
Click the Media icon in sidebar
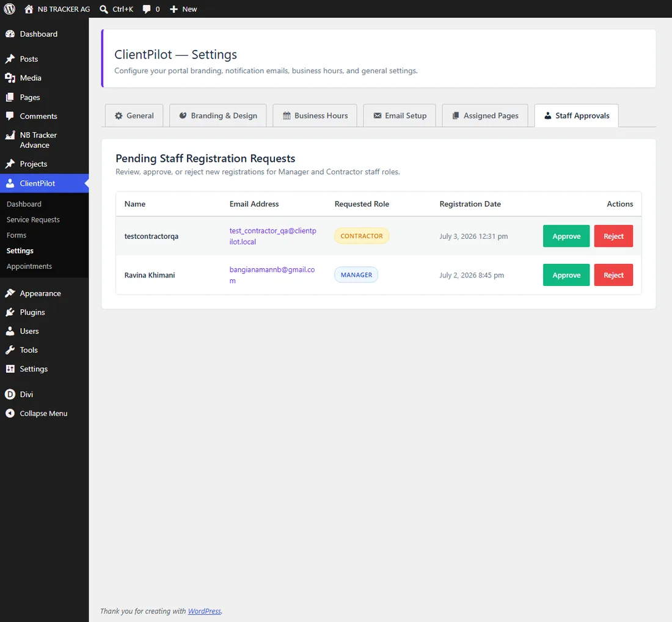click(x=10, y=78)
